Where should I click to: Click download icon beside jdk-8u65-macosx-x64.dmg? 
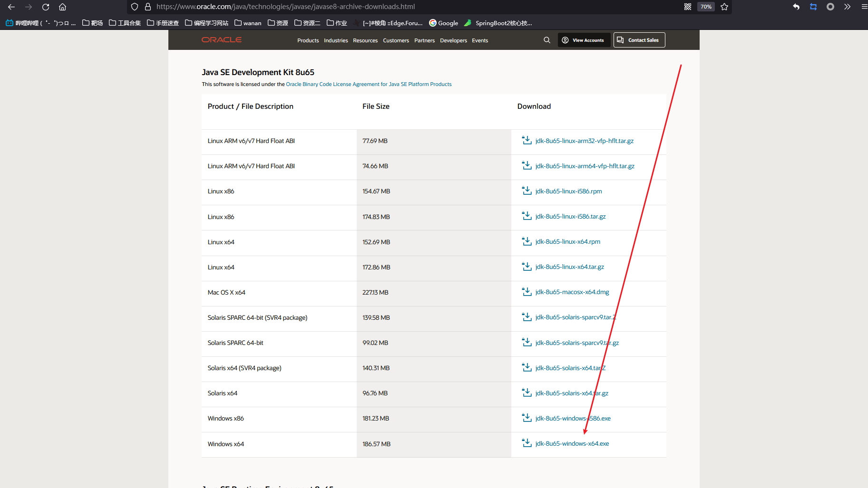coord(527,291)
